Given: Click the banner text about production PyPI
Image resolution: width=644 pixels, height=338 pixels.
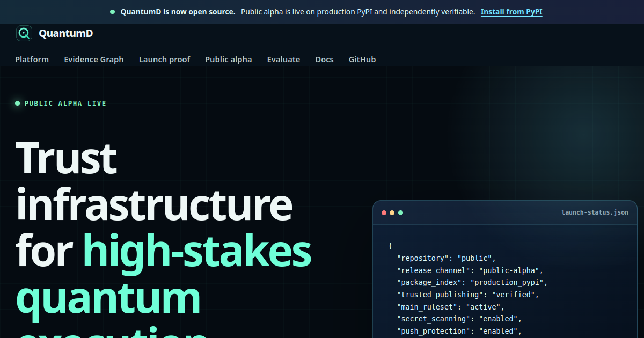Looking at the screenshot, I should [358, 12].
